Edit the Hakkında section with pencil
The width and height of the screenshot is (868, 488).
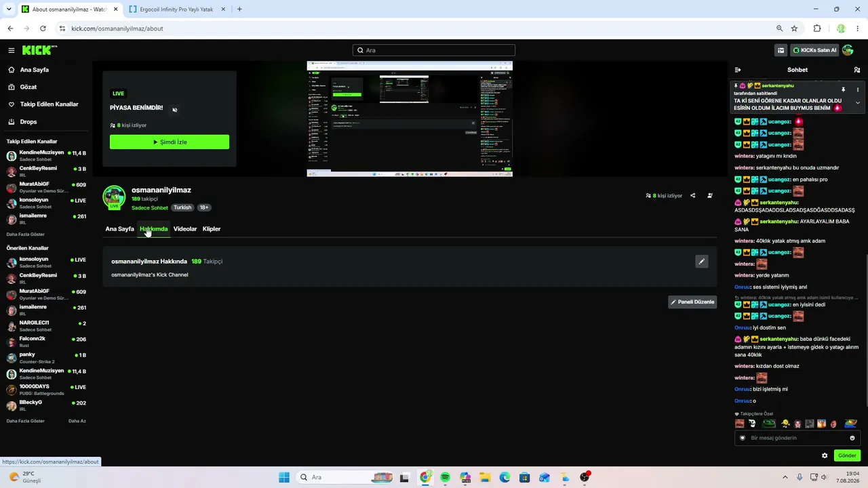(702, 262)
